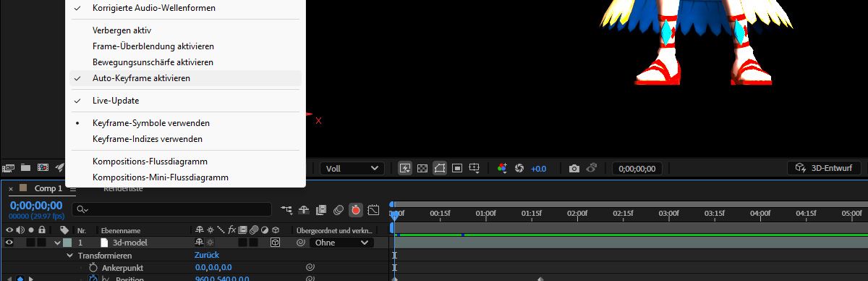
Task: Toggle mask and shape path visibility icon
Action: pos(440,168)
